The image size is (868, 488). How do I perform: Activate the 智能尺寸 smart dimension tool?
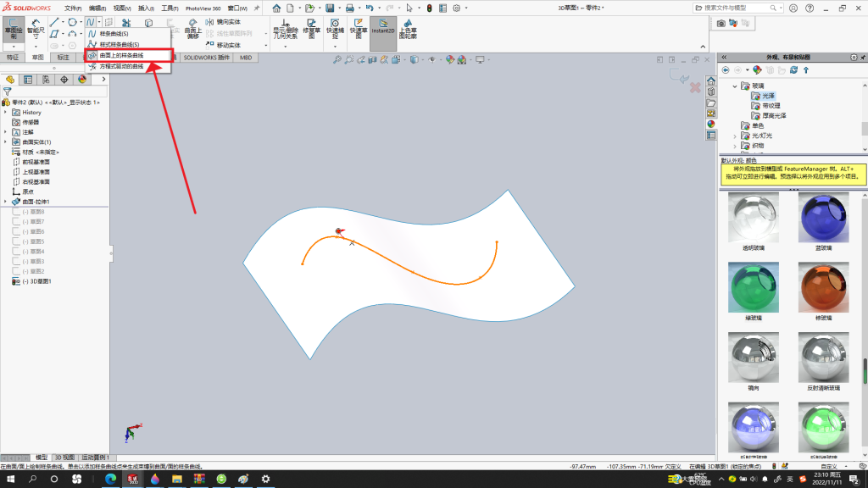click(x=36, y=29)
